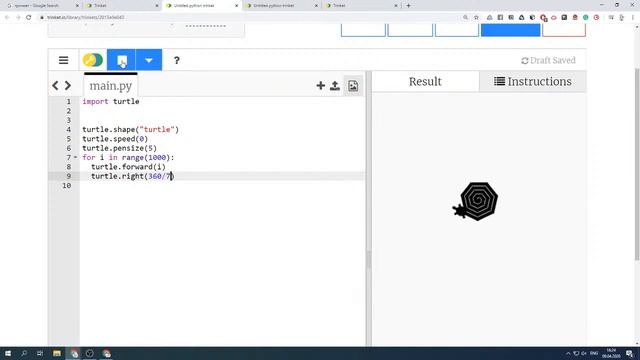This screenshot has width=640, height=360.
Task: Click the line turtle.speed(0)
Action: tap(115, 139)
